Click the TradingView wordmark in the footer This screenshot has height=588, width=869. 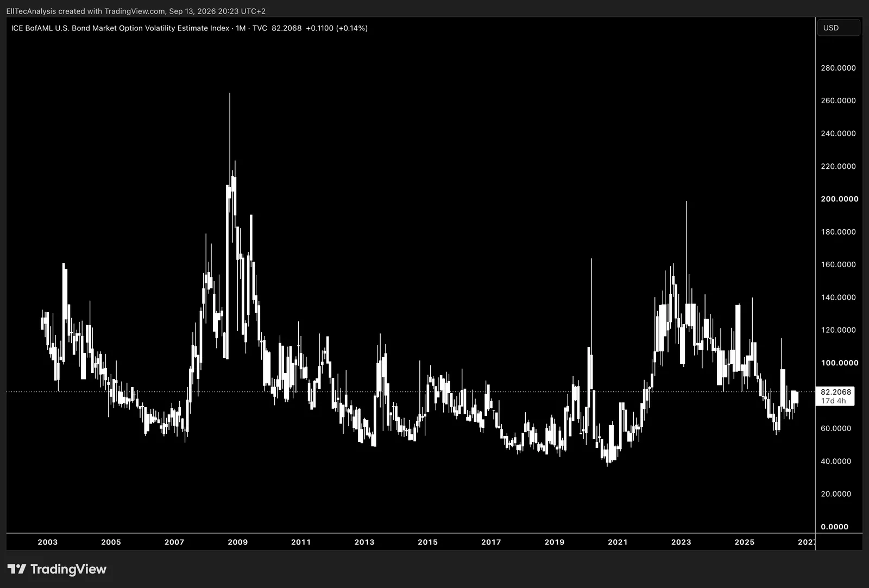point(68,570)
